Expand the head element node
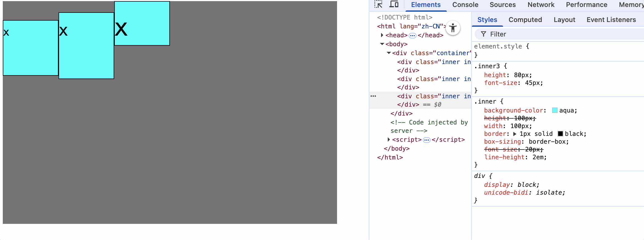The height and width of the screenshot is (240, 644). tap(382, 35)
